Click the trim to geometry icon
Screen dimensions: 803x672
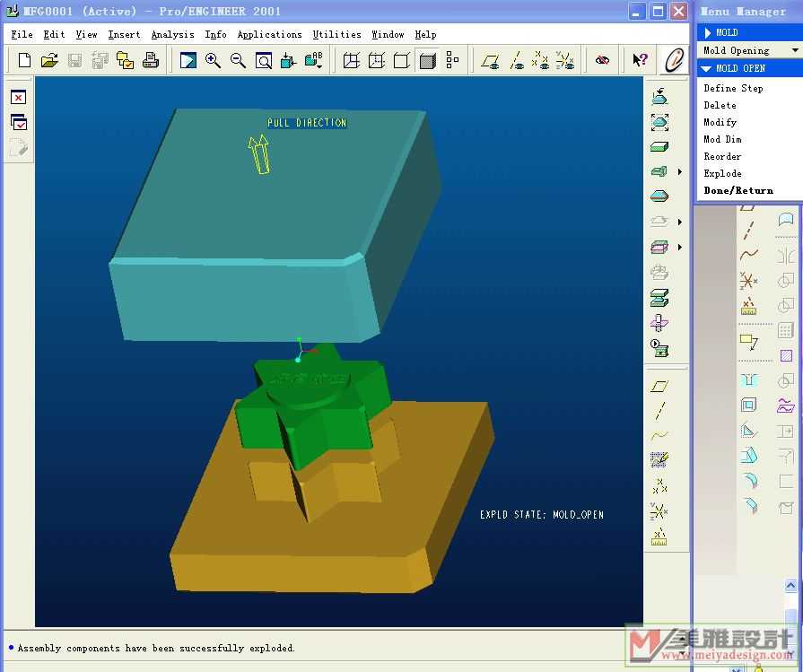click(659, 323)
